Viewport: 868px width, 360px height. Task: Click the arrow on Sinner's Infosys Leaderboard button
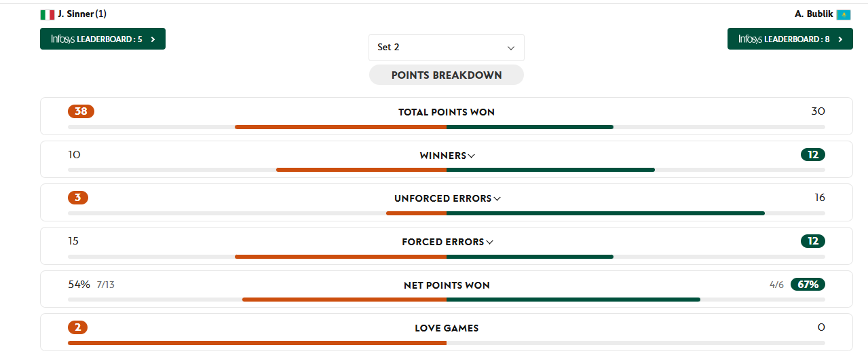[153, 39]
